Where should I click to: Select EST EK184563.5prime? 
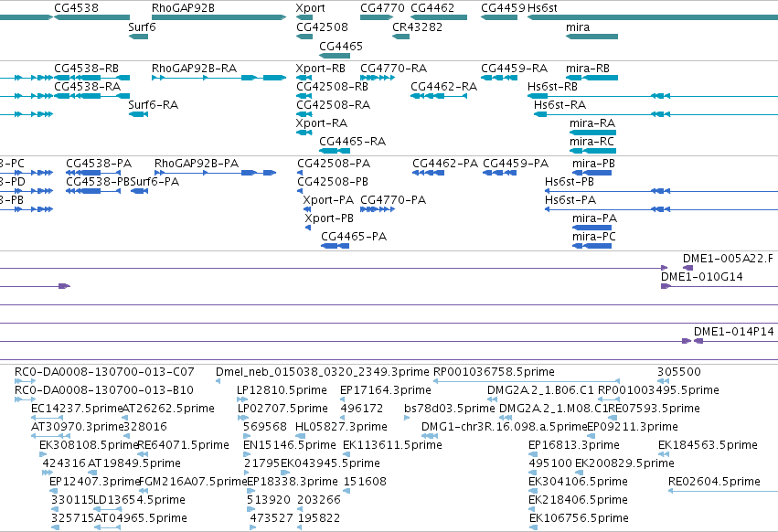point(708,445)
